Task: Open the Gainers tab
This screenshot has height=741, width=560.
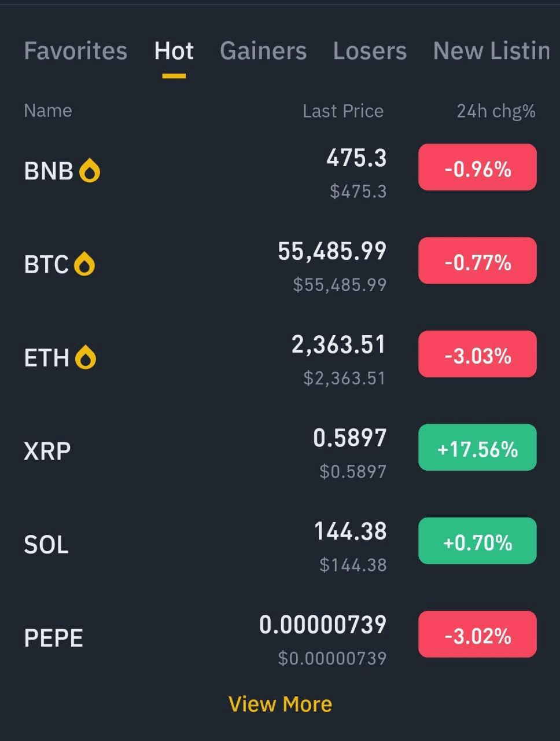Action: [263, 51]
